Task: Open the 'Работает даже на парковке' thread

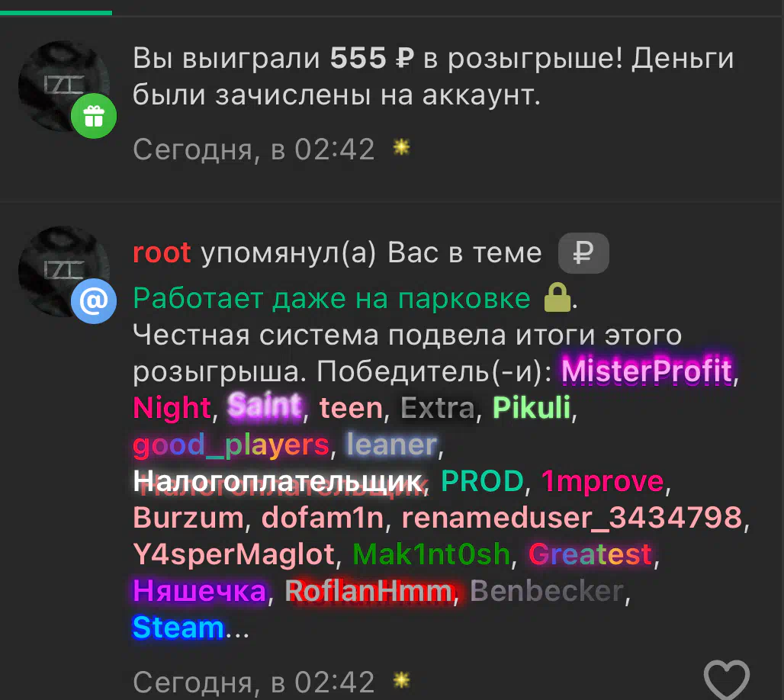Action: pyautogui.click(x=332, y=298)
